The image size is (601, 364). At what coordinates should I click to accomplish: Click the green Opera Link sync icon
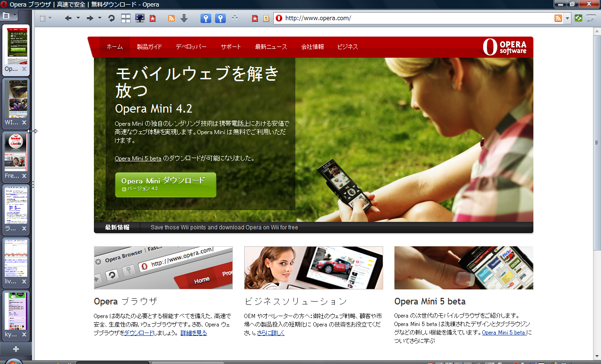pyautogui.click(x=578, y=18)
